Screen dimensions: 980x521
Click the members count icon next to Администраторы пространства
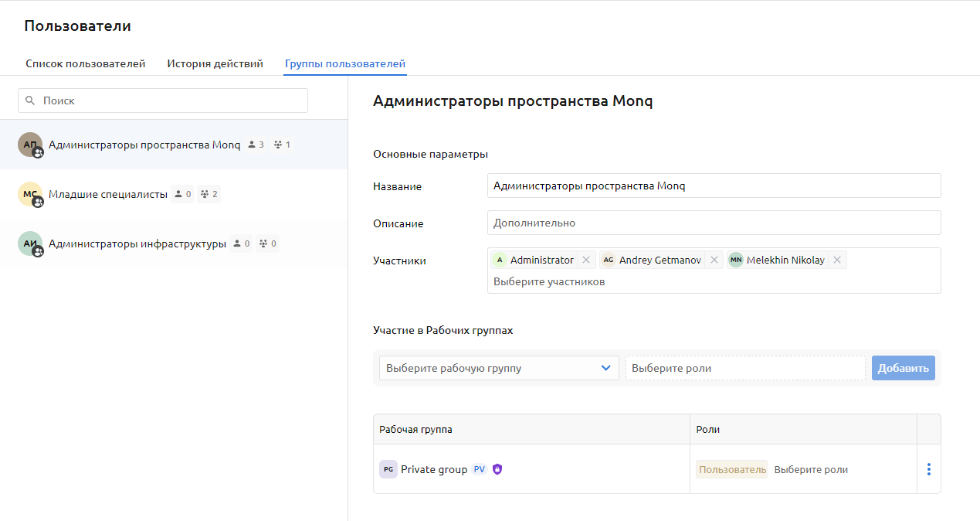click(251, 144)
